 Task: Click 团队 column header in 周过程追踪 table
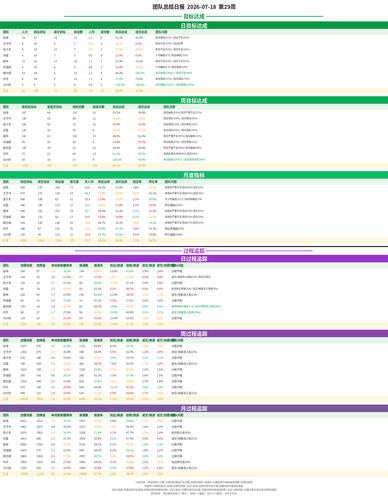pos(6,340)
